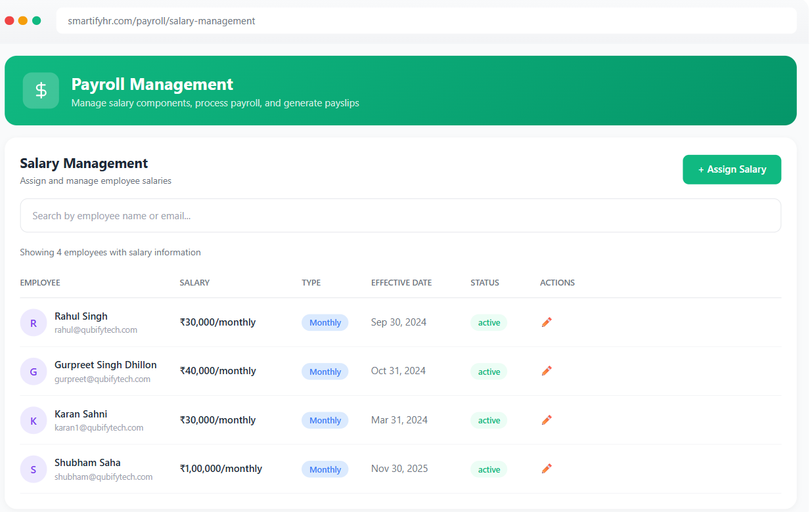Focus the employee name or email search box
This screenshot has width=812, height=512.
tap(400, 216)
